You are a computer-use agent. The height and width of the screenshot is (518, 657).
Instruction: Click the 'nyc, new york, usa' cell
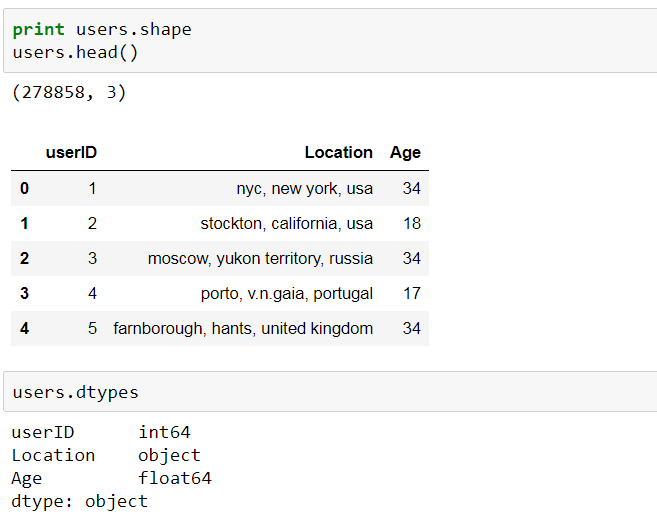pos(304,188)
